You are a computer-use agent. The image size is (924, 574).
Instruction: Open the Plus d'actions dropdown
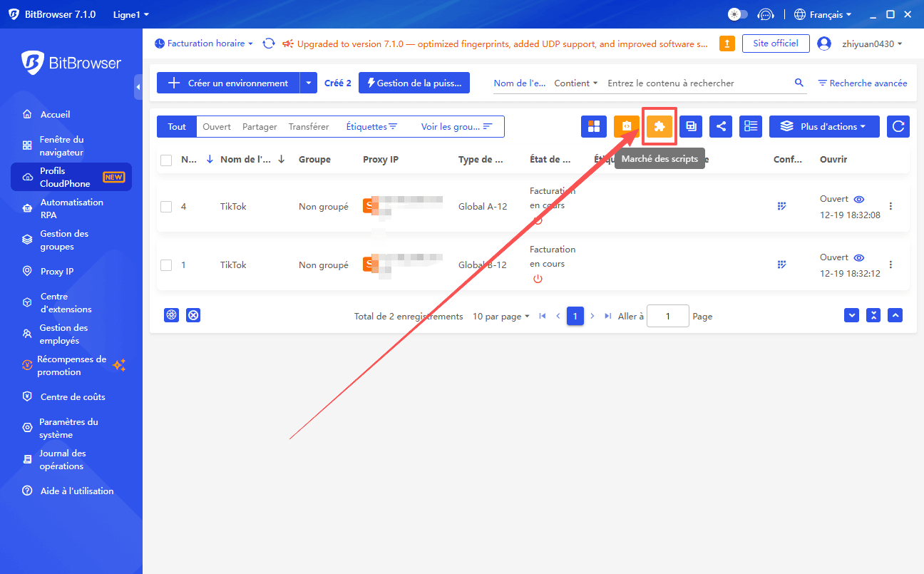[824, 126]
